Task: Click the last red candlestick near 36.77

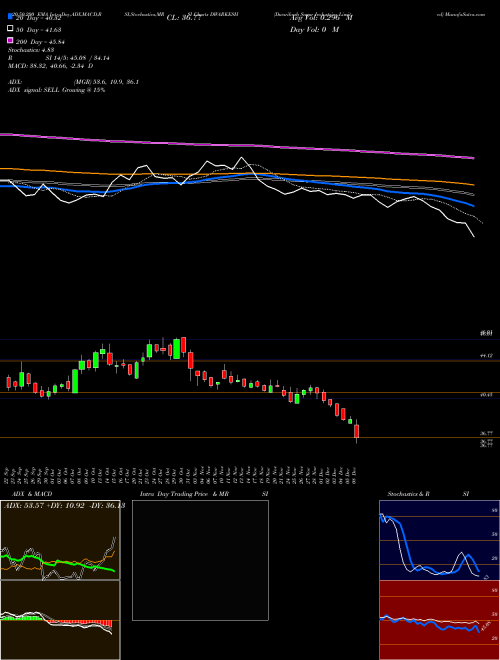Action: pyautogui.click(x=356, y=432)
